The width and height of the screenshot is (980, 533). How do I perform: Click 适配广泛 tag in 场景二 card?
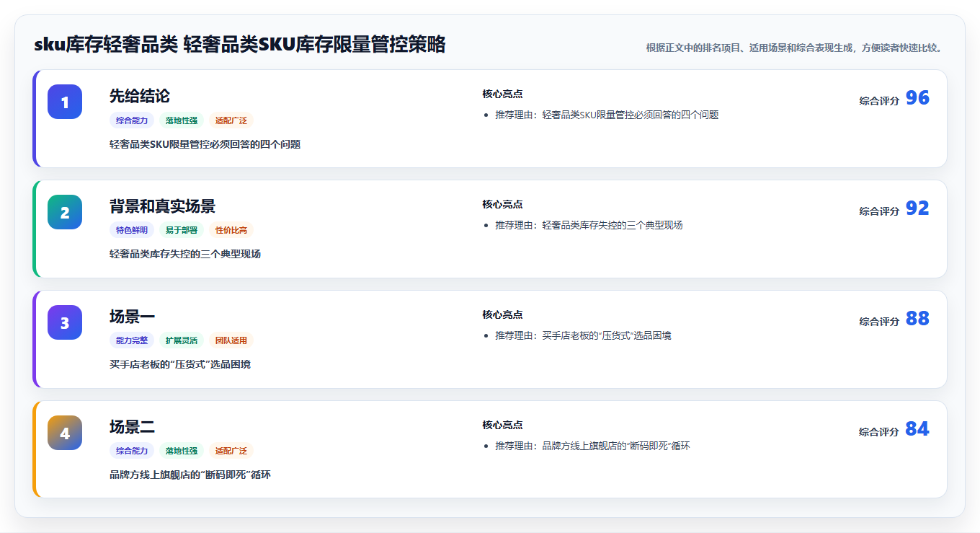231,451
